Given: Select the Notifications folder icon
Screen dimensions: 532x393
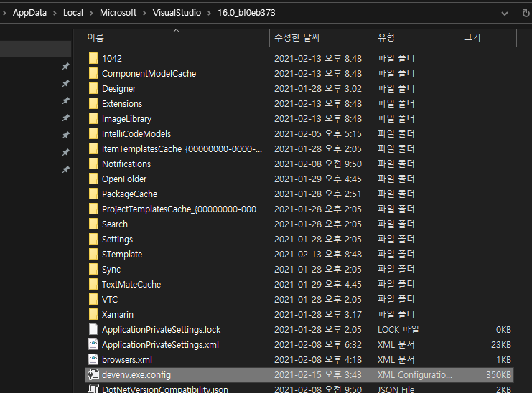Looking at the screenshot, I should [93, 164].
